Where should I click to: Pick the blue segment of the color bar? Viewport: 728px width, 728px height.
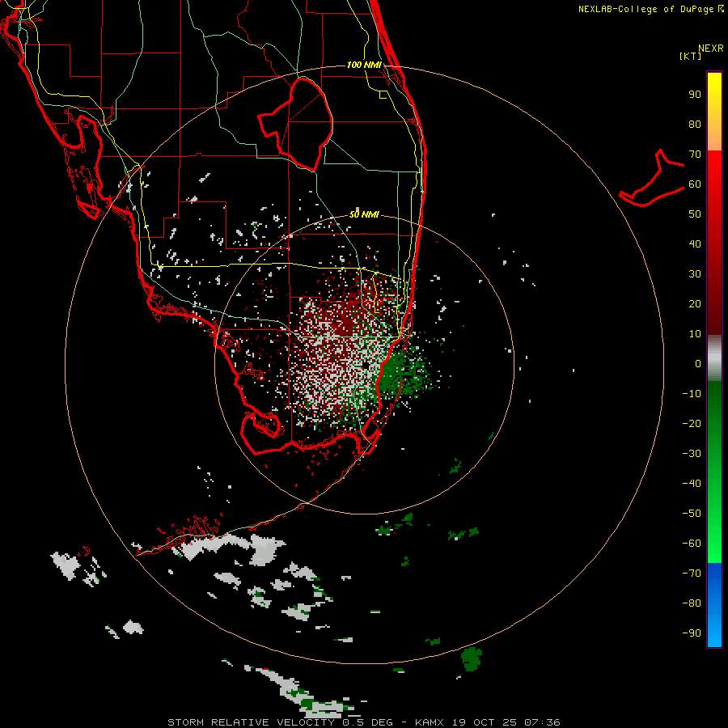coord(714,605)
